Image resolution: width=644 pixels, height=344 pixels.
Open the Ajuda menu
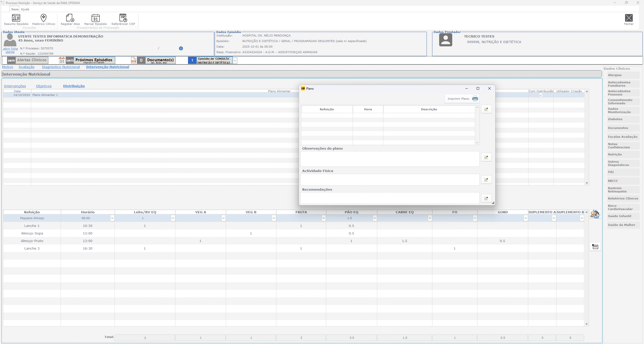click(25, 9)
